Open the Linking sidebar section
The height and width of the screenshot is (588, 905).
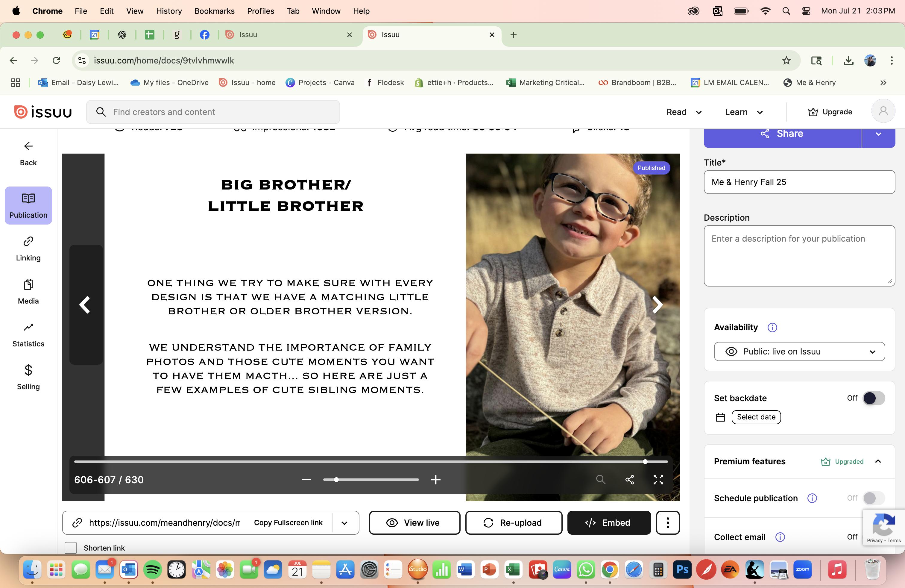pos(28,248)
